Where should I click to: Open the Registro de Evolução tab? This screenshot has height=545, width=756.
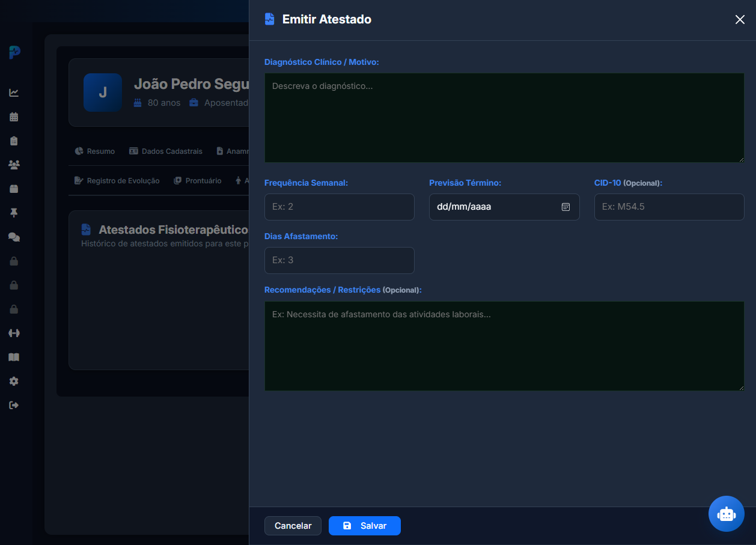pos(117,180)
